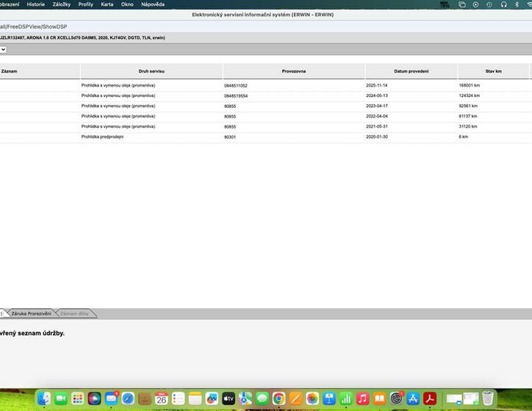This screenshot has height=411, width=532.
Task: Click the Datum provedení column header
Action: pyautogui.click(x=411, y=71)
